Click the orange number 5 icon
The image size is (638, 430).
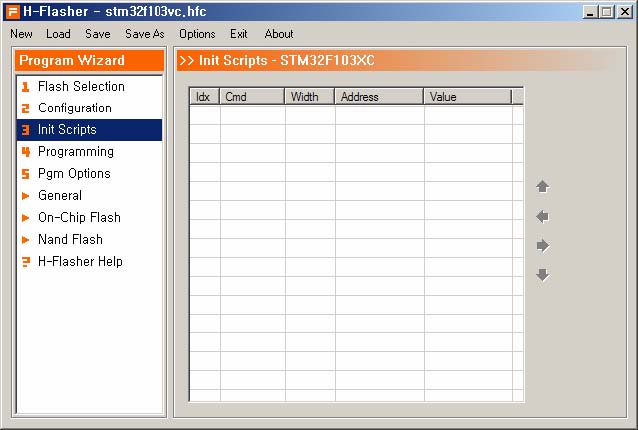[x=25, y=174]
